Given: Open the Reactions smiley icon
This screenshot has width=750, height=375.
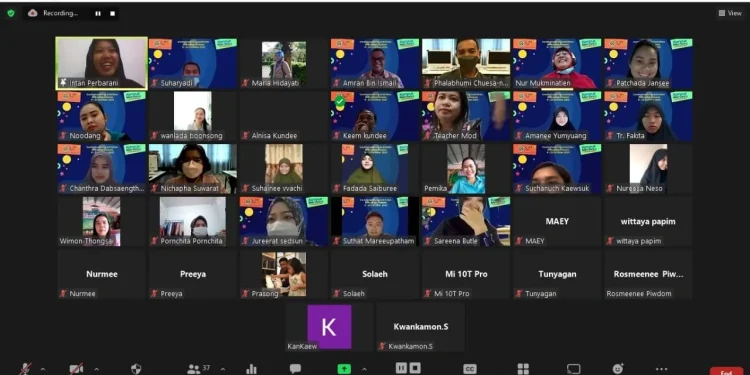Looking at the screenshot, I should 618,369.
